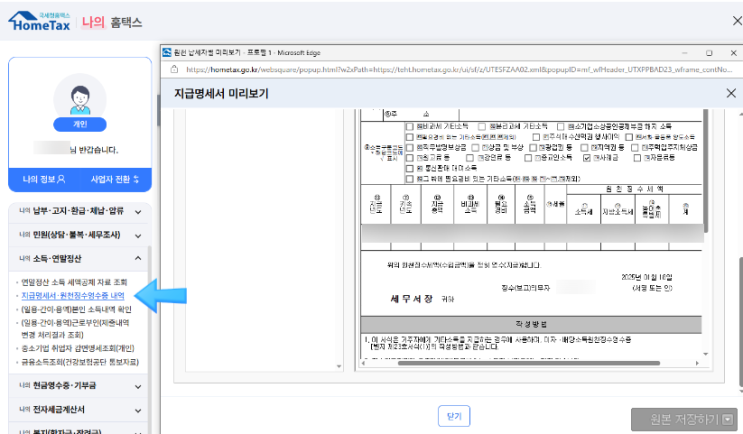743x434 pixels.
Task: Click the document horizontal scrollbar thumb
Action: coord(529,363)
